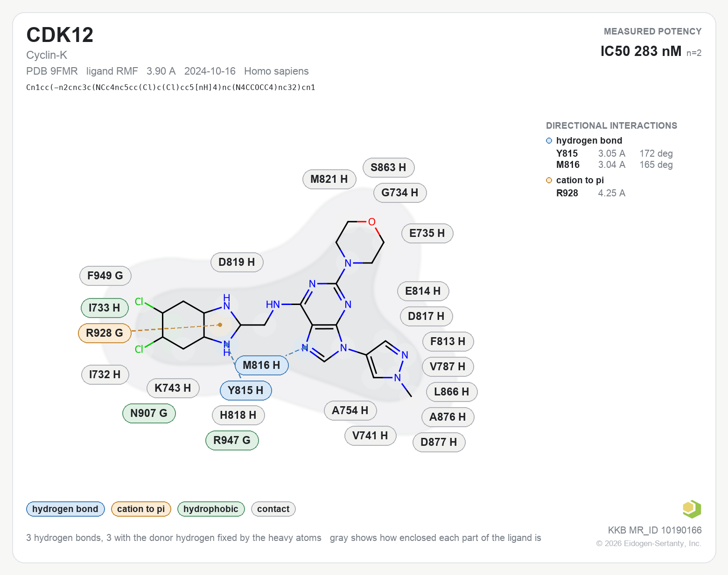Viewport: 728px width, 575px height.
Task: Click the IC50 283 nM potency value
Action: pos(641,51)
